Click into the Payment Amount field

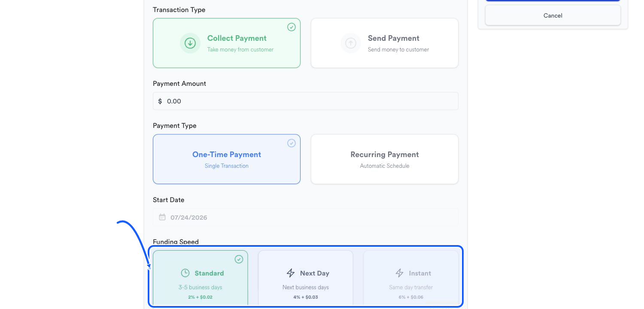(x=306, y=101)
